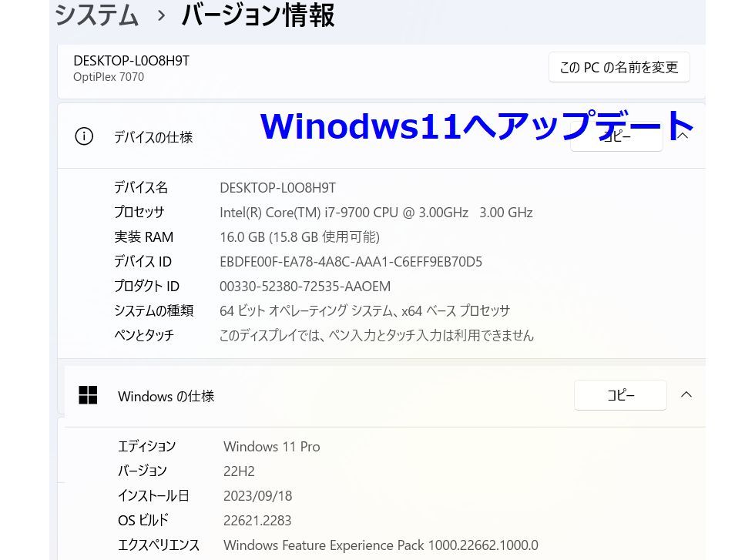Click the PC name DESKTOP-L0O8H9T in the top card
755x560 pixels.
[x=131, y=61]
